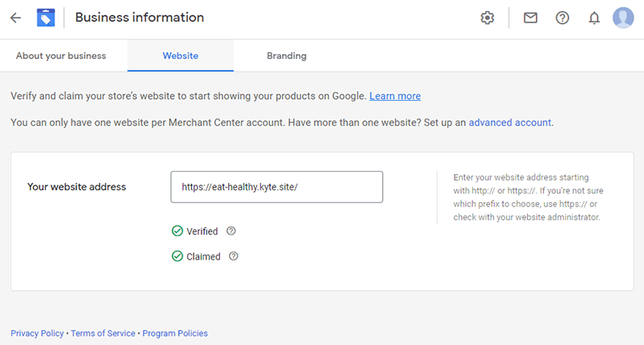Image resolution: width=644 pixels, height=345 pixels.
Task: Select the Website tab
Action: [181, 56]
